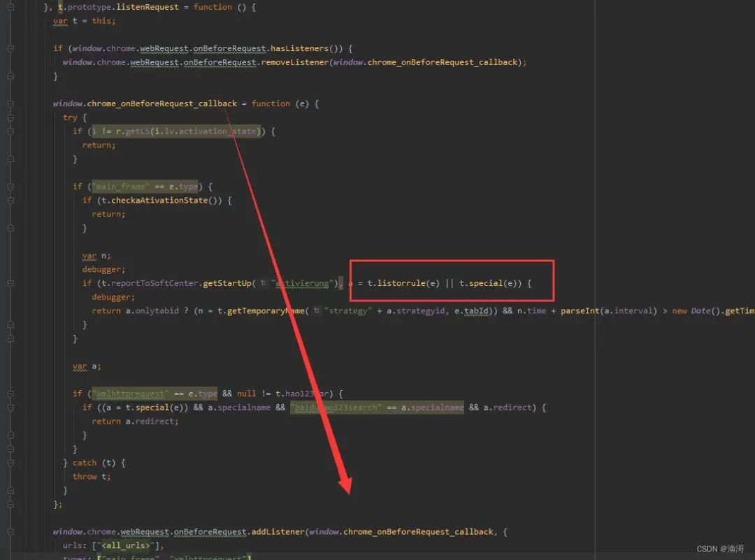
Task: Place cursor on "var t = this;" line
Action: 85,21
